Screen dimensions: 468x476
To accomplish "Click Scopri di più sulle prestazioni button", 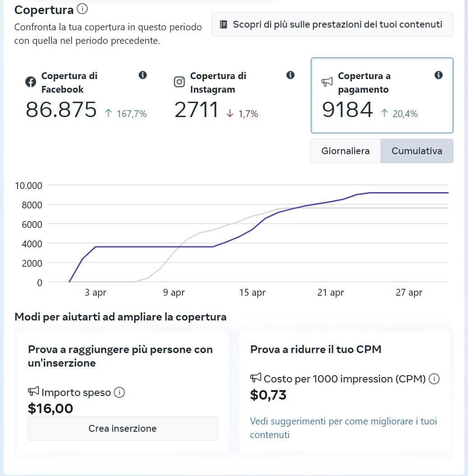I will 332,24.
